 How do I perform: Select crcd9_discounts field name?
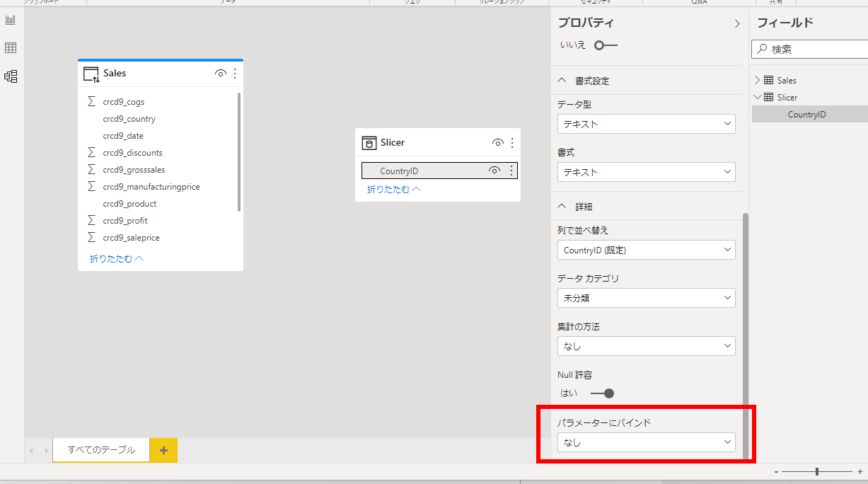tap(132, 152)
